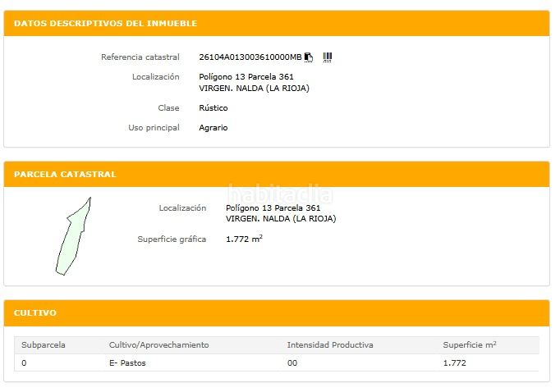Open the green parcel outline map thumbnail
Screen dimensions: 560x392
72,236
